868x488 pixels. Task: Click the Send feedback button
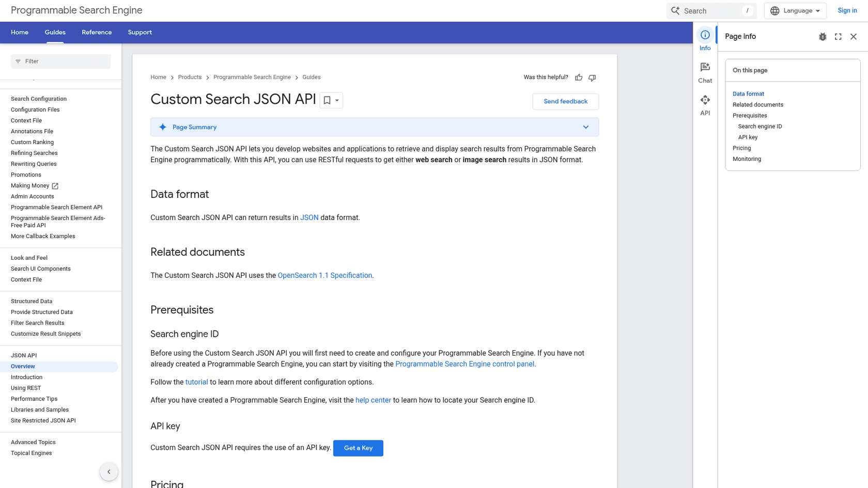click(565, 101)
